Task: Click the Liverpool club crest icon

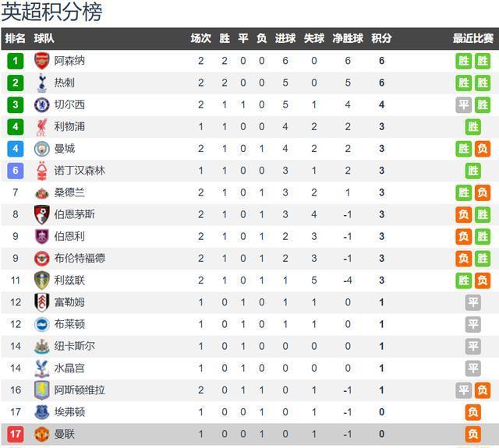Action: (x=42, y=126)
